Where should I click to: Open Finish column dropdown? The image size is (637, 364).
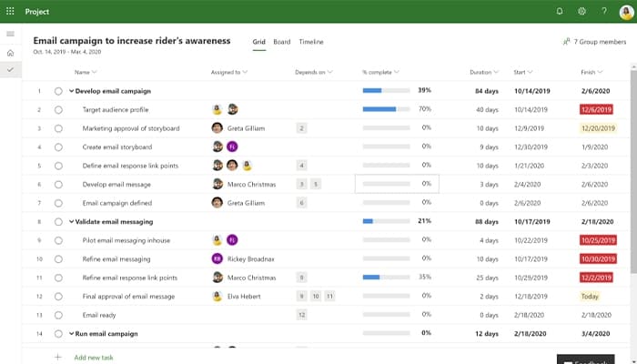point(600,72)
